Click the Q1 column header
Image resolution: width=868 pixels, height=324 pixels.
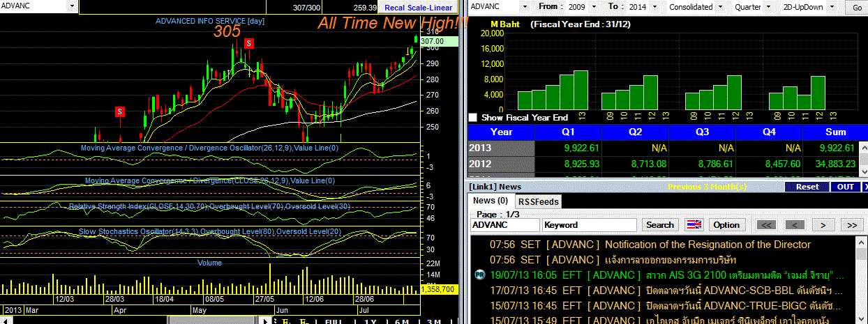click(x=567, y=132)
